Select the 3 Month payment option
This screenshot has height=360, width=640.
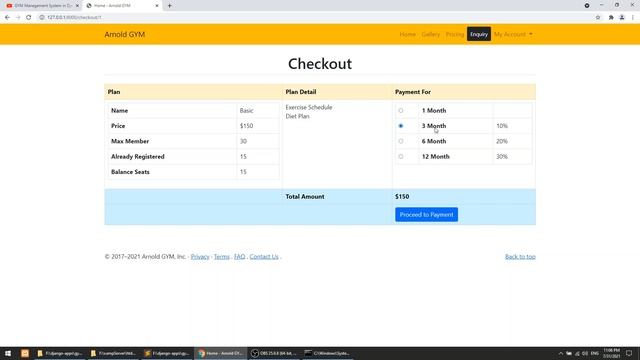click(400, 126)
